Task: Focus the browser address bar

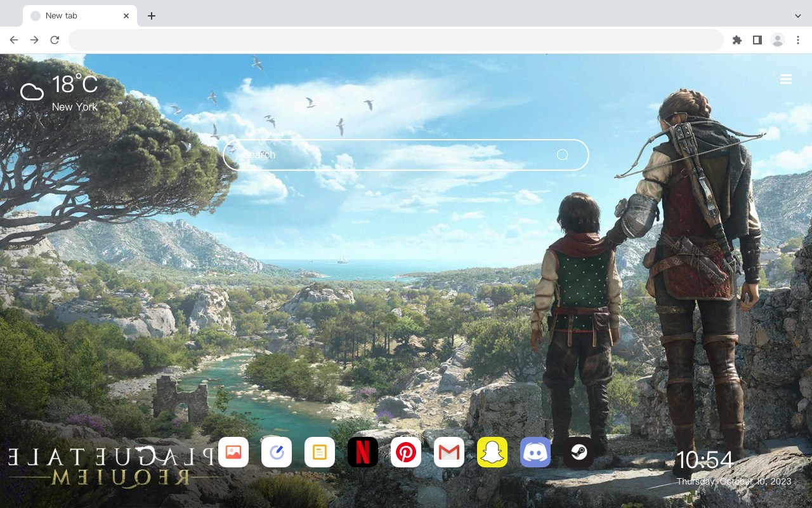Action: coord(396,40)
